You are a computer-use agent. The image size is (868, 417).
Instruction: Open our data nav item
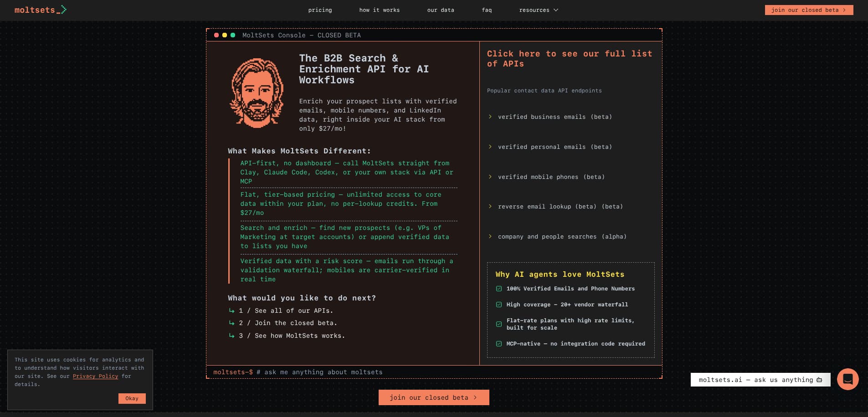click(x=441, y=10)
